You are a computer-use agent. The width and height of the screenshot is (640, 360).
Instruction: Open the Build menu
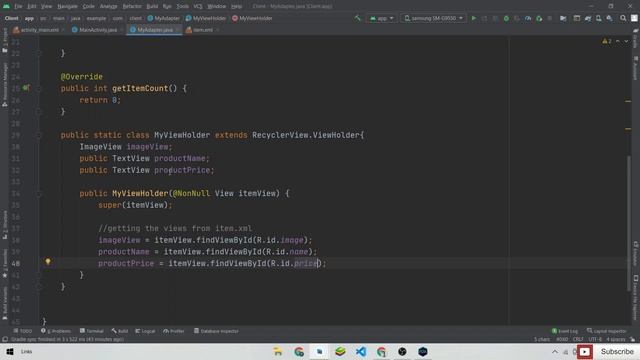pyautogui.click(x=152, y=6)
